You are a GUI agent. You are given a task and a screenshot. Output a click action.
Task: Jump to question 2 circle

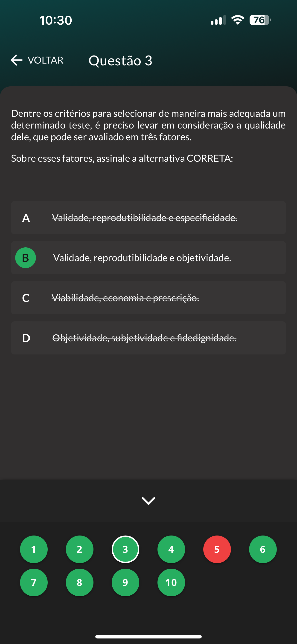click(79, 549)
